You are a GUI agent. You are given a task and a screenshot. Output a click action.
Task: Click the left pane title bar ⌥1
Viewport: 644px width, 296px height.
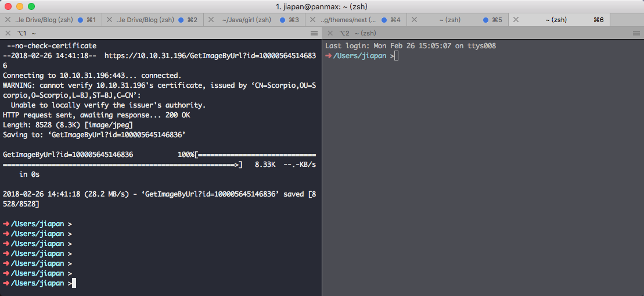157,34
